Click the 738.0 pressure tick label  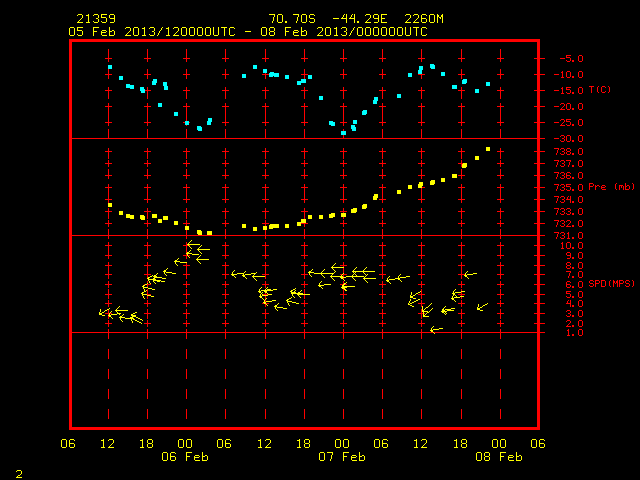(x=569, y=152)
